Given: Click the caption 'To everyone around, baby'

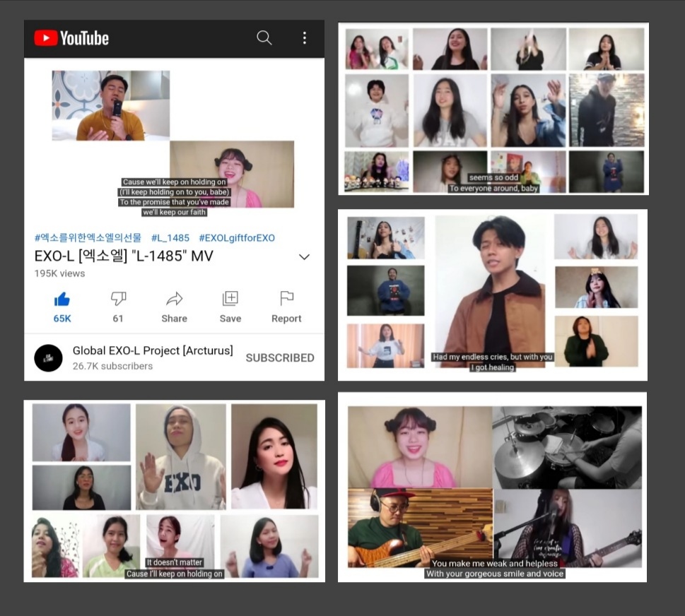Looking at the screenshot, I should tap(493, 189).
